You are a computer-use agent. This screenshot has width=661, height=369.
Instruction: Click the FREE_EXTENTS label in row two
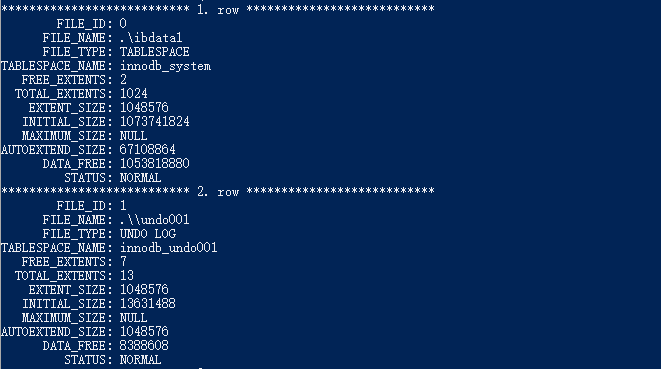click(64, 262)
